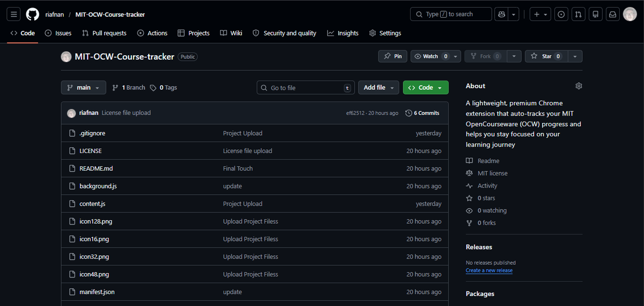Open repository settings gear in About
Screen dimensions: 644x306
click(x=579, y=86)
